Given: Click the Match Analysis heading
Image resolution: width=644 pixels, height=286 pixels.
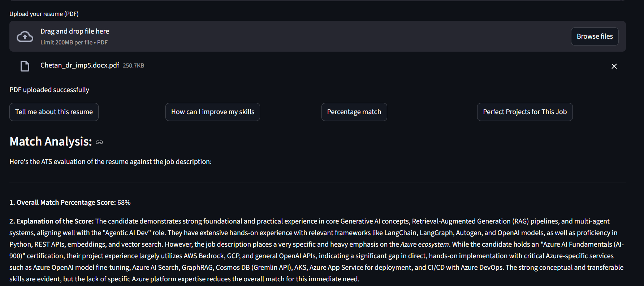Looking at the screenshot, I should coord(51,142).
